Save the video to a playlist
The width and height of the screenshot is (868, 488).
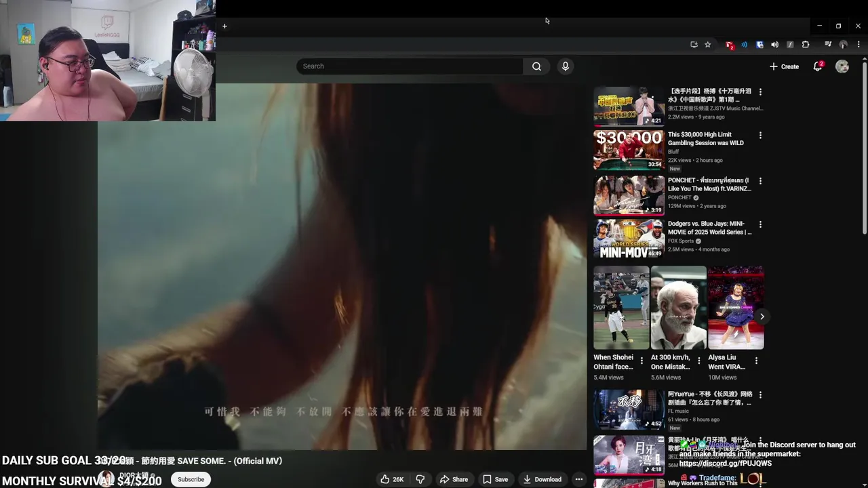[495, 479]
